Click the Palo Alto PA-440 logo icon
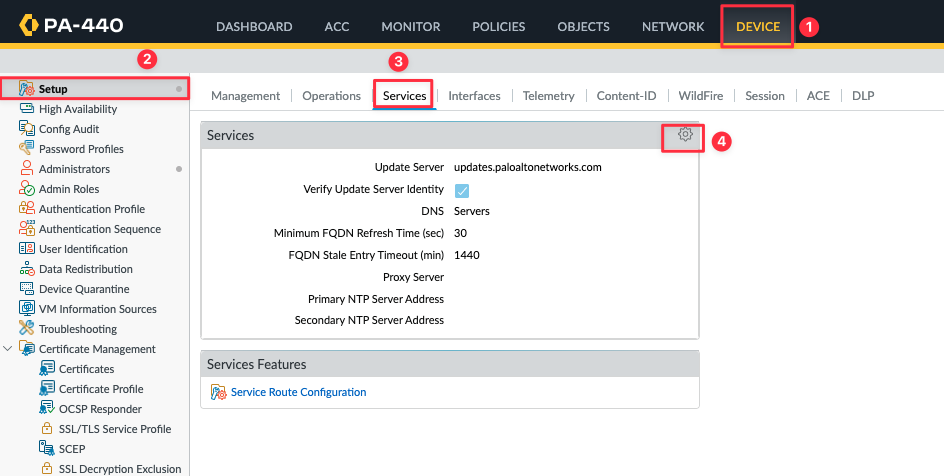 [x=29, y=25]
